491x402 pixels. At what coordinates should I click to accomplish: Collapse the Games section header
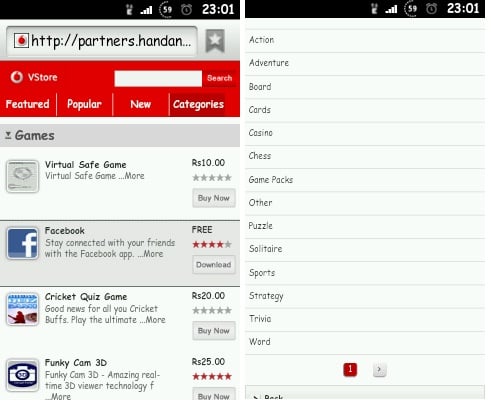point(120,136)
